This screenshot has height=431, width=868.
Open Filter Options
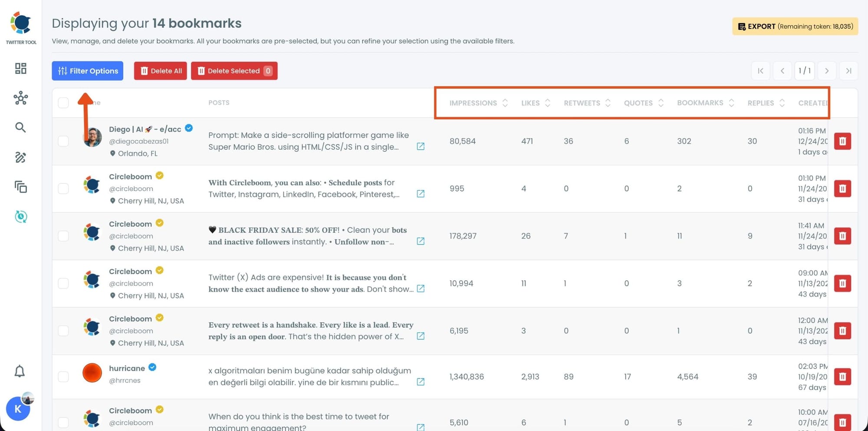[87, 71]
